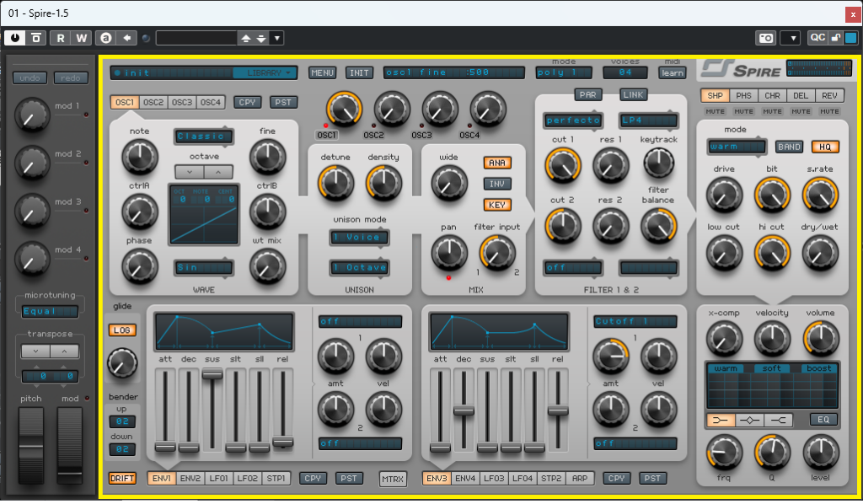The image size is (863, 504).
Task: Toggle the ANA button in Mix section
Action: pyautogui.click(x=497, y=163)
